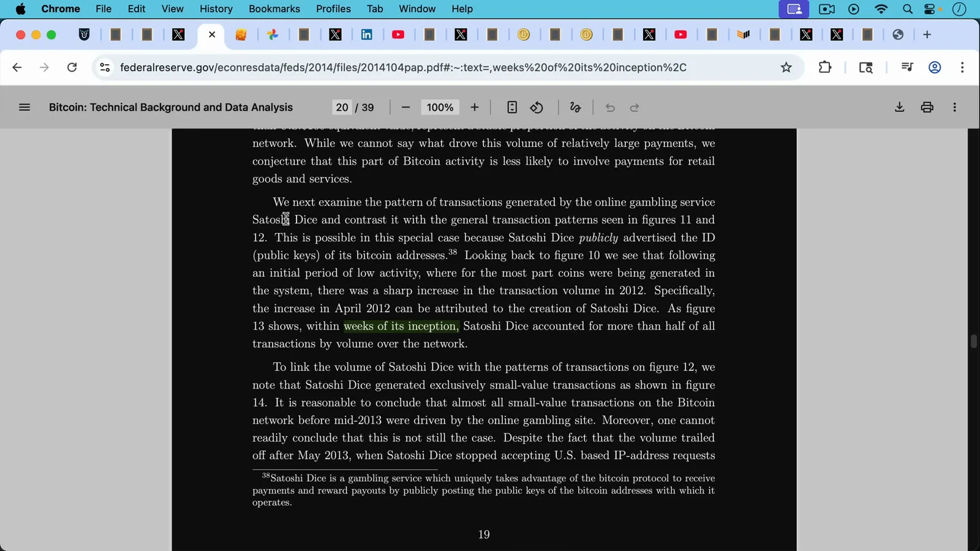Open a new browser tab

927,34
